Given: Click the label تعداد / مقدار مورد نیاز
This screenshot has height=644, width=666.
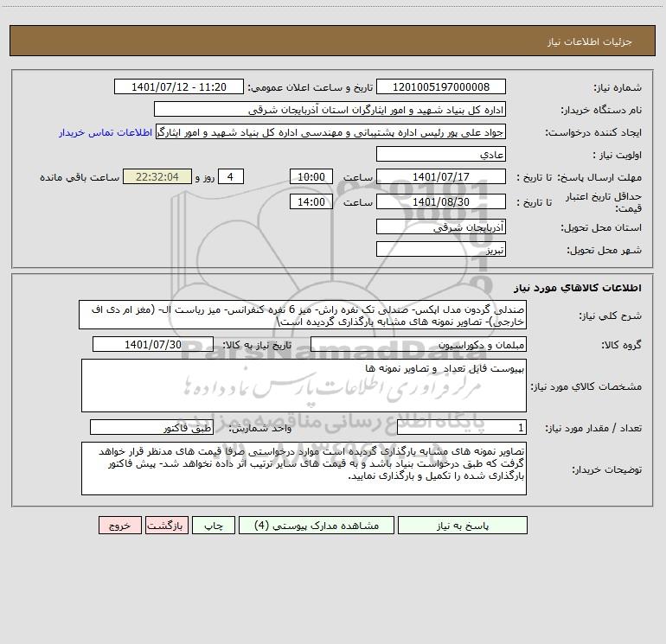Looking at the screenshot, I should point(593,429).
